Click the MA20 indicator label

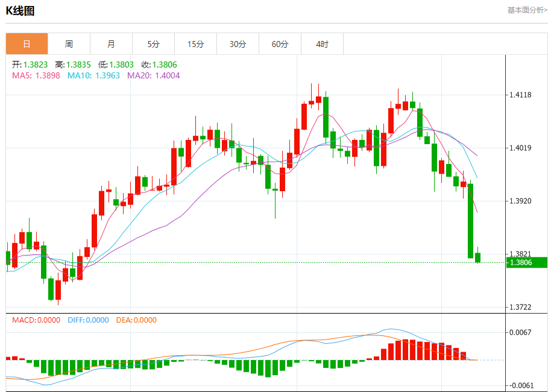click(x=153, y=75)
